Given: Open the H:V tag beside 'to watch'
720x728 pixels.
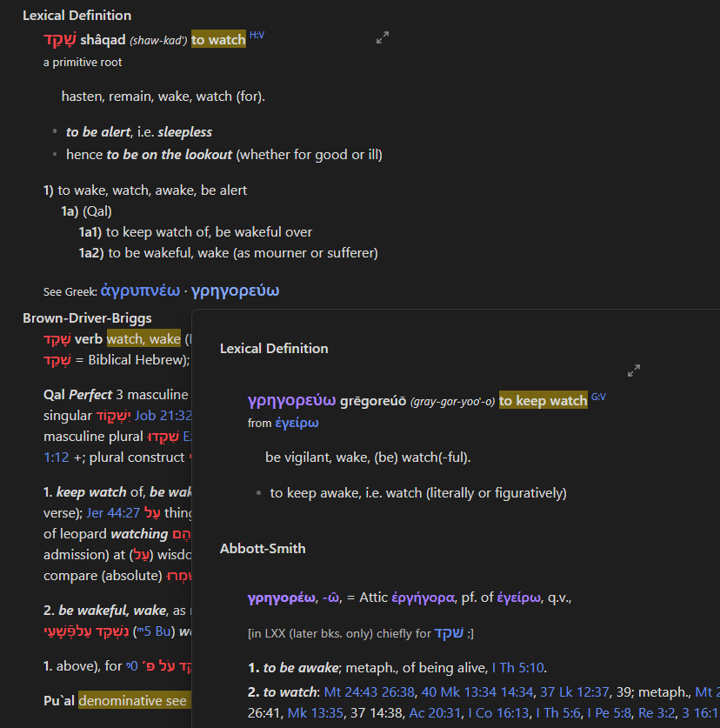Looking at the screenshot, I should pos(257,36).
